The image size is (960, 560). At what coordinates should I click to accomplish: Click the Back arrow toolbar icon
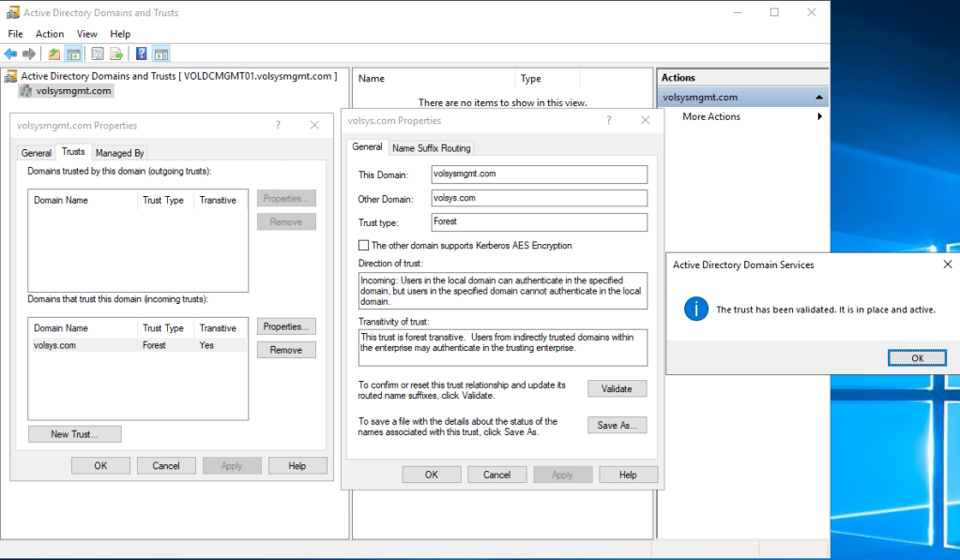click(10, 54)
